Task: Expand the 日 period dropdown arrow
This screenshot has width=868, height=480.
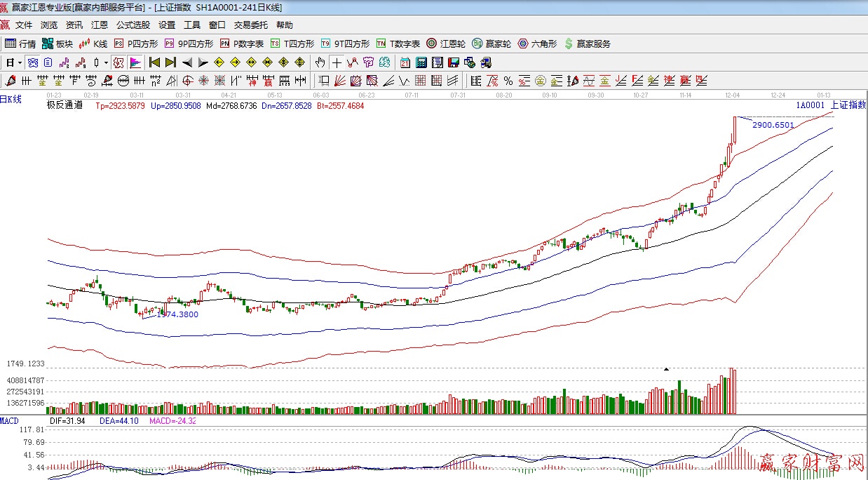Action: [20, 62]
